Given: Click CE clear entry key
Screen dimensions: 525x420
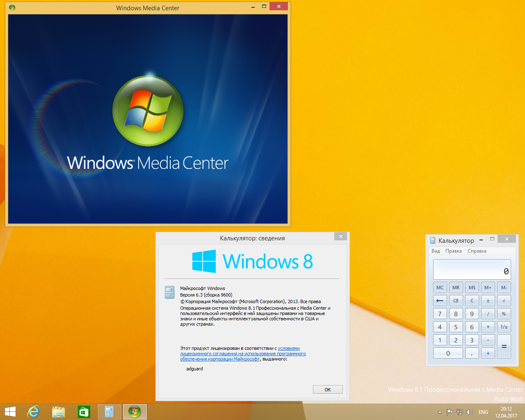Looking at the screenshot, I should coord(456,301).
